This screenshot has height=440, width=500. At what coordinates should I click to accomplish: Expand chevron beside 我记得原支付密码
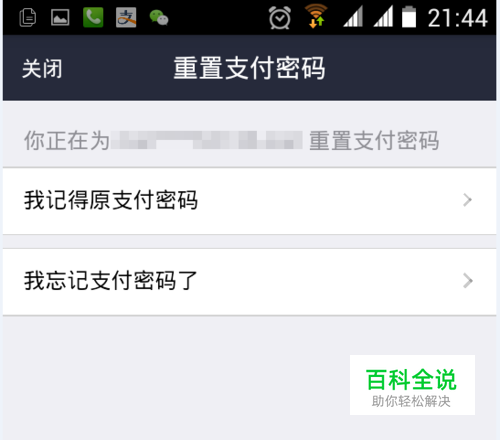pos(468,200)
